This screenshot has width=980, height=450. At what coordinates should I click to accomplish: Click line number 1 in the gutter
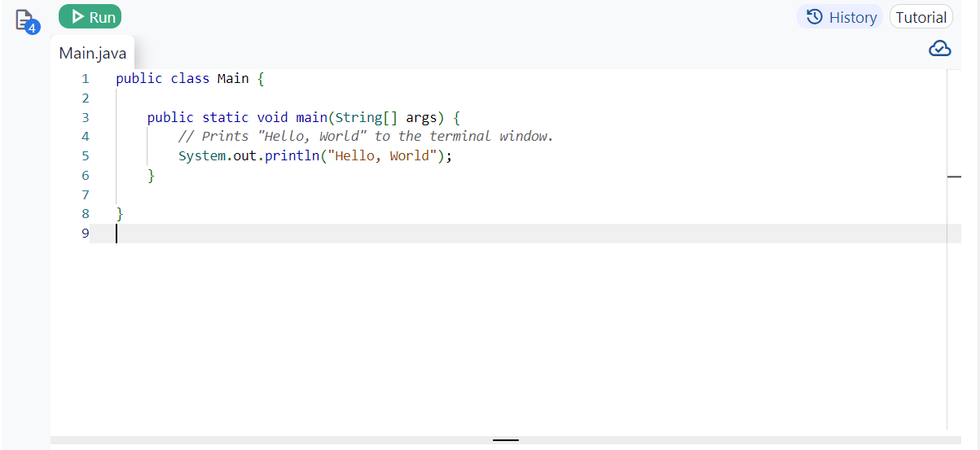pos(85,79)
